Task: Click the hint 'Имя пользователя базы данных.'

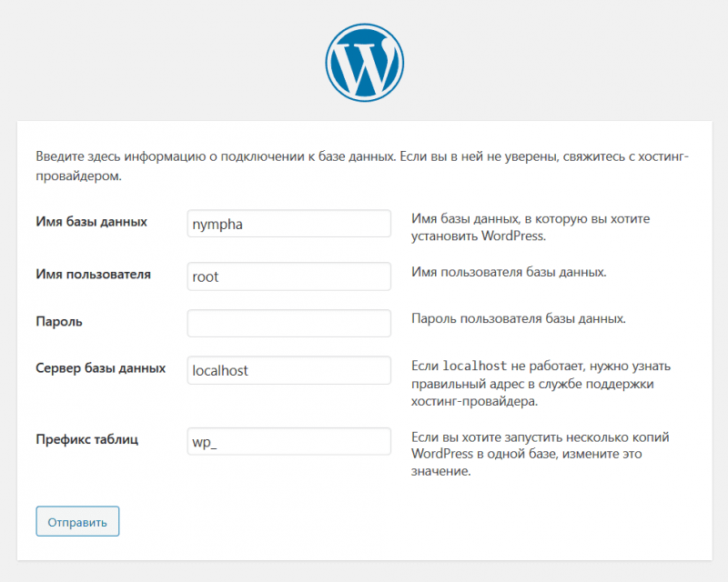Action: pyautogui.click(x=509, y=272)
